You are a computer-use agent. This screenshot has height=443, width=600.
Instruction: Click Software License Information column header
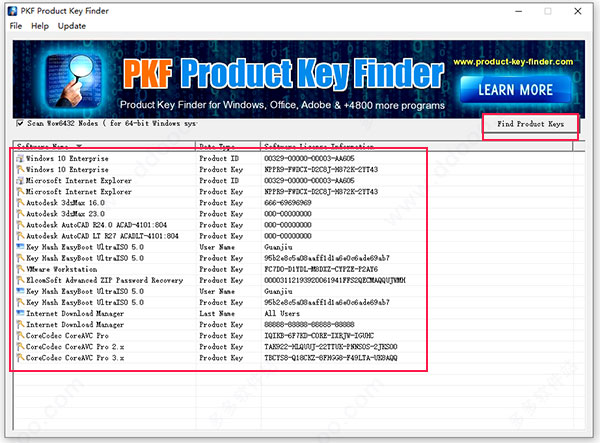coord(416,146)
